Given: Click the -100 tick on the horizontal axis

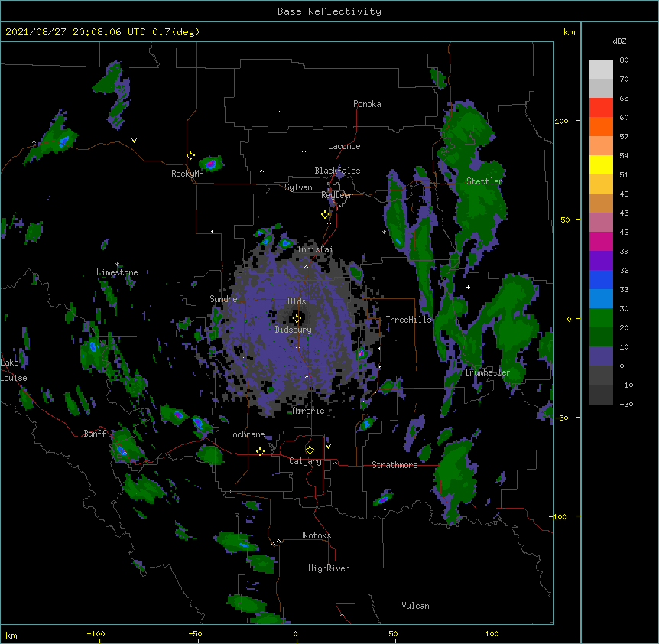Looking at the screenshot, I should [96, 634].
